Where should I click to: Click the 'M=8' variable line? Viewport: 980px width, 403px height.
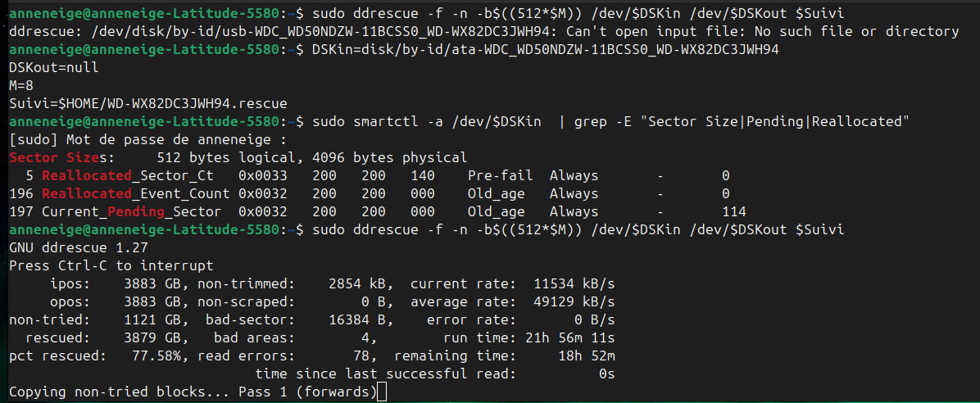(20, 85)
